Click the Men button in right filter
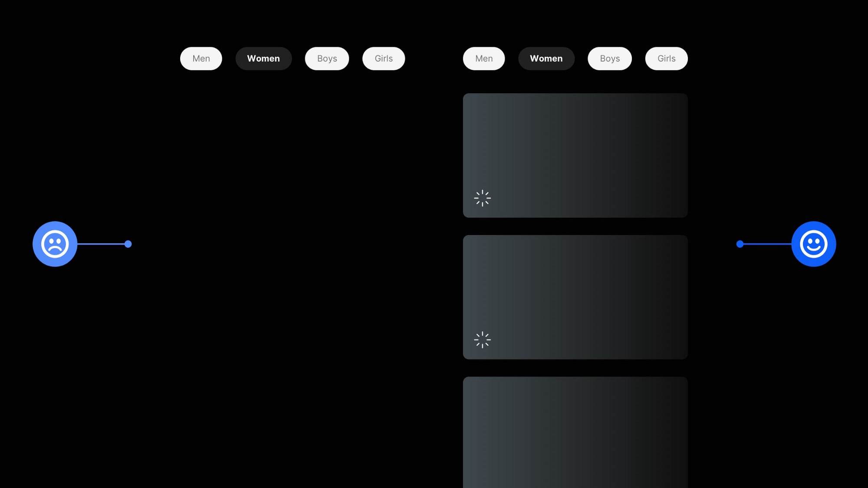Screen dimensions: 868x488 (x=483, y=58)
